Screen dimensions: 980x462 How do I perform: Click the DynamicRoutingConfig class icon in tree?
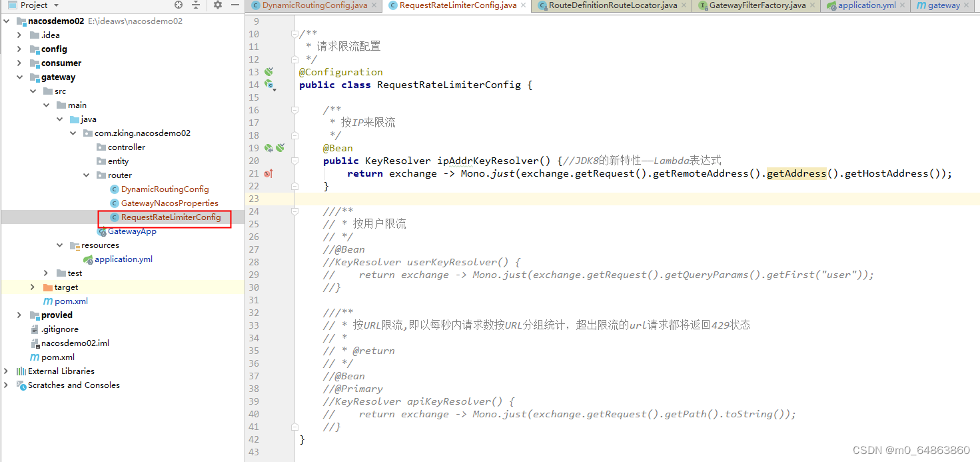click(x=114, y=189)
